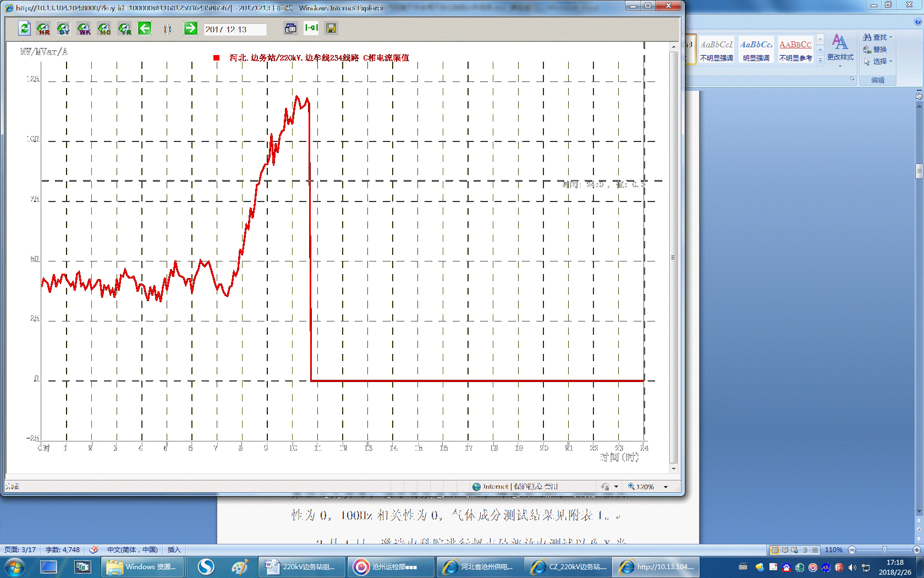This screenshot has width=924, height=578.
Task: Click the Word zoom slider handle
Action: click(x=884, y=550)
